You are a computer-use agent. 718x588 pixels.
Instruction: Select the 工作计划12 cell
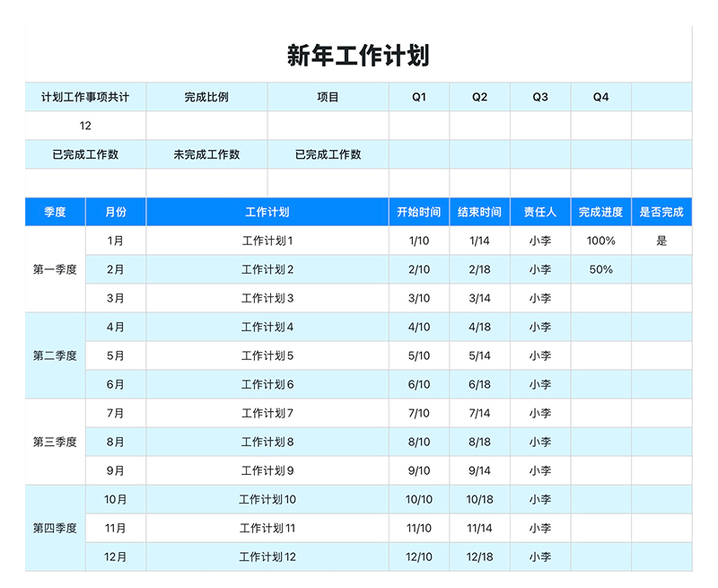[267, 557]
